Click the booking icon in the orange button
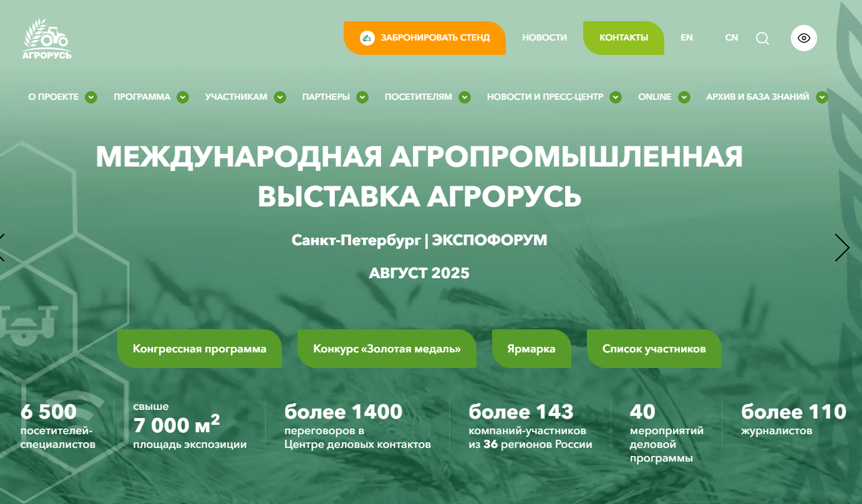Viewport: 862px width, 504px height. point(367,38)
